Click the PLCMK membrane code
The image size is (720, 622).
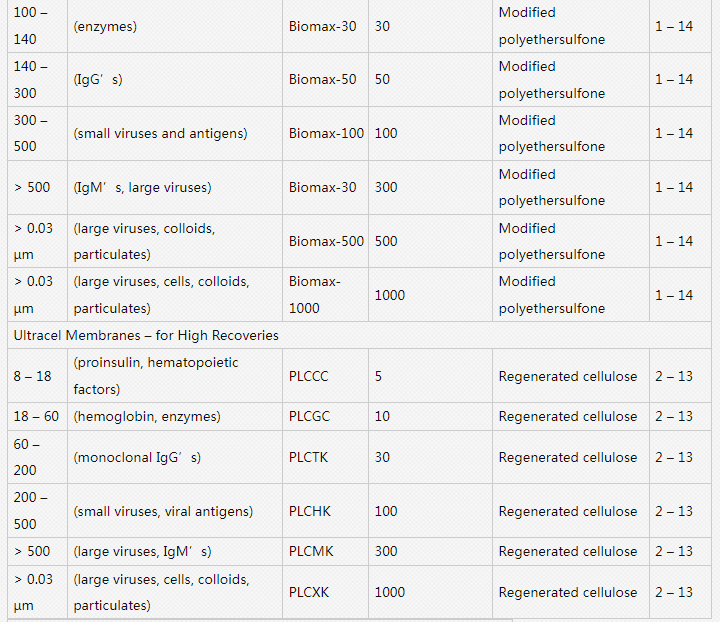(311, 552)
